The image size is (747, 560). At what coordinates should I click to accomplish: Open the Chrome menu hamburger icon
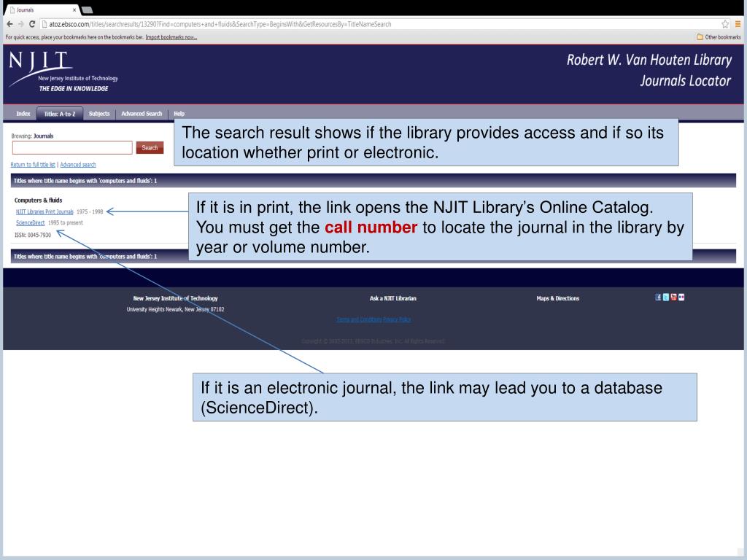738,24
